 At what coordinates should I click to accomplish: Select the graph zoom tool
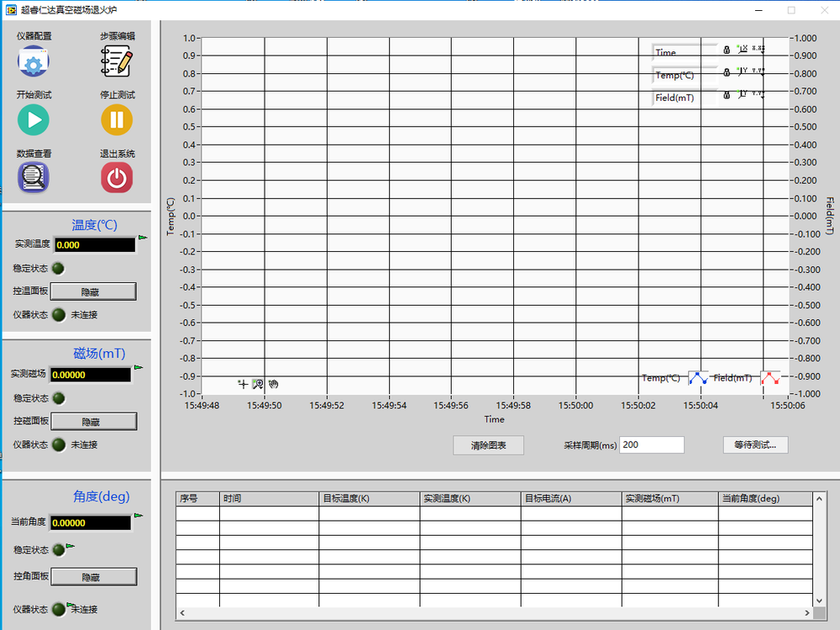tap(258, 384)
